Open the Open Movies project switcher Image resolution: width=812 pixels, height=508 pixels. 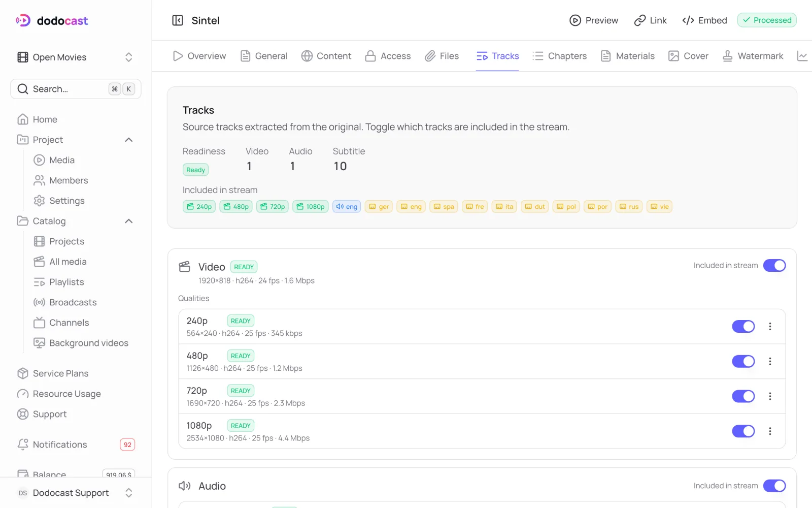pos(76,57)
